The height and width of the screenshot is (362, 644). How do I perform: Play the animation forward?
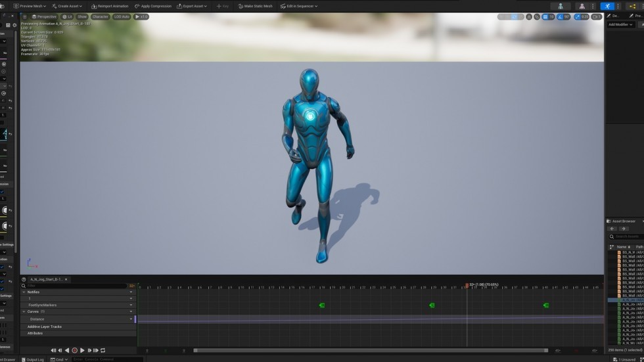pos(82,351)
